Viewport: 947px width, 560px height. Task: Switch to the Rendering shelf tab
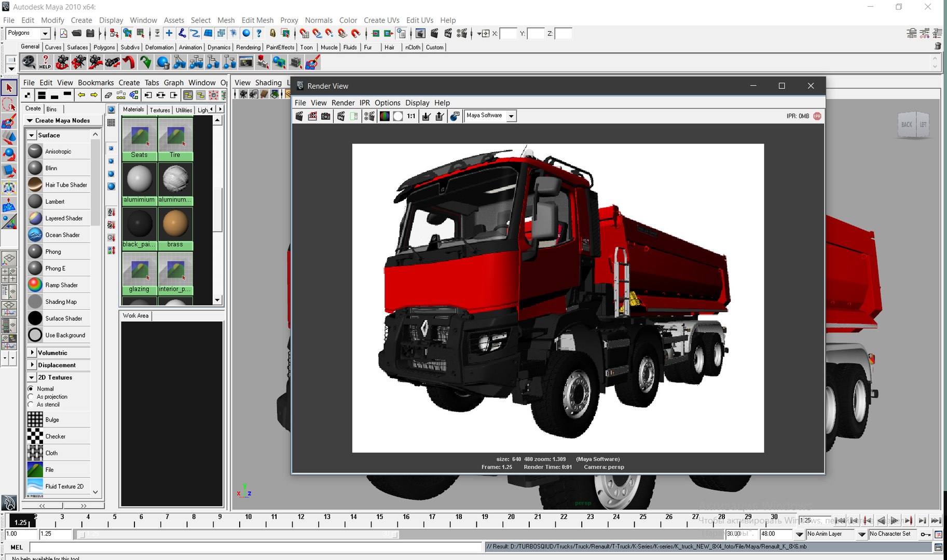[248, 47]
